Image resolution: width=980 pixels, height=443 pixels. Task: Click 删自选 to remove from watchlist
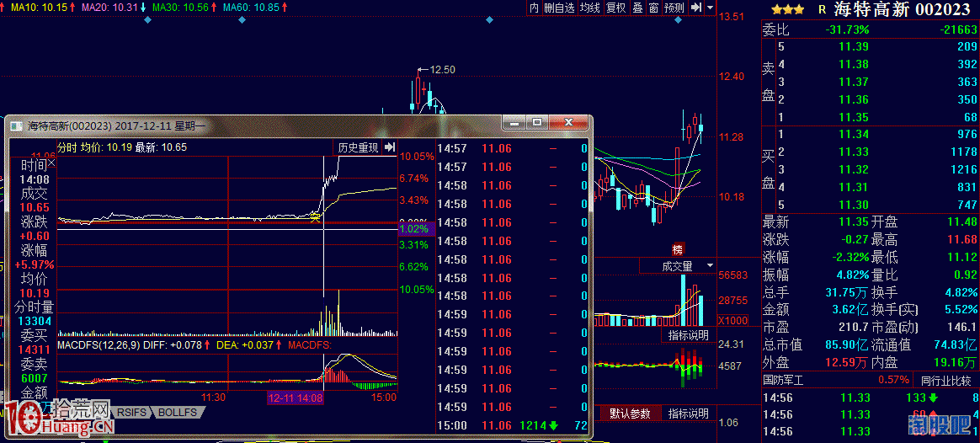tap(559, 8)
